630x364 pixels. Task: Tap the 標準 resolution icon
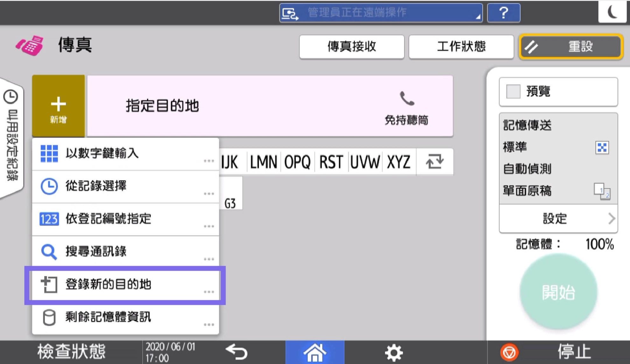(x=602, y=148)
